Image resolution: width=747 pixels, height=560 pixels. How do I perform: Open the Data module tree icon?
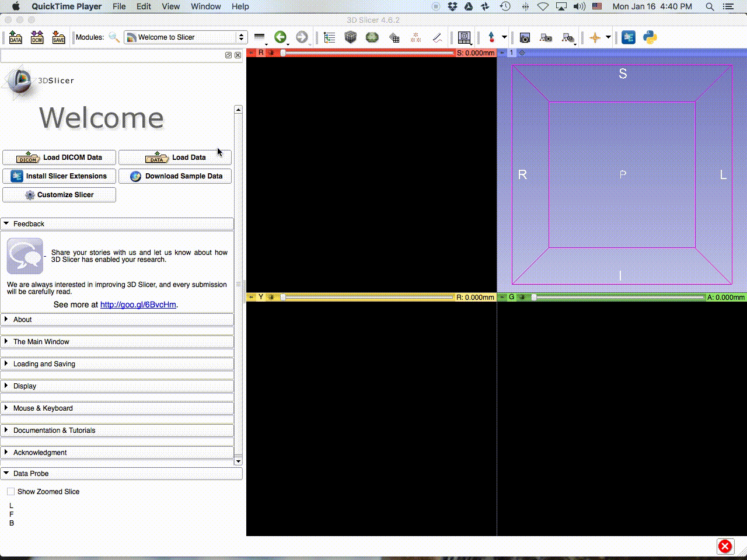[x=330, y=37]
